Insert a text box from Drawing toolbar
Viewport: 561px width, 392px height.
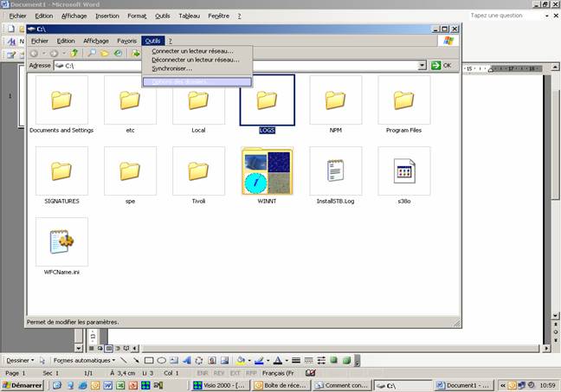point(174,361)
